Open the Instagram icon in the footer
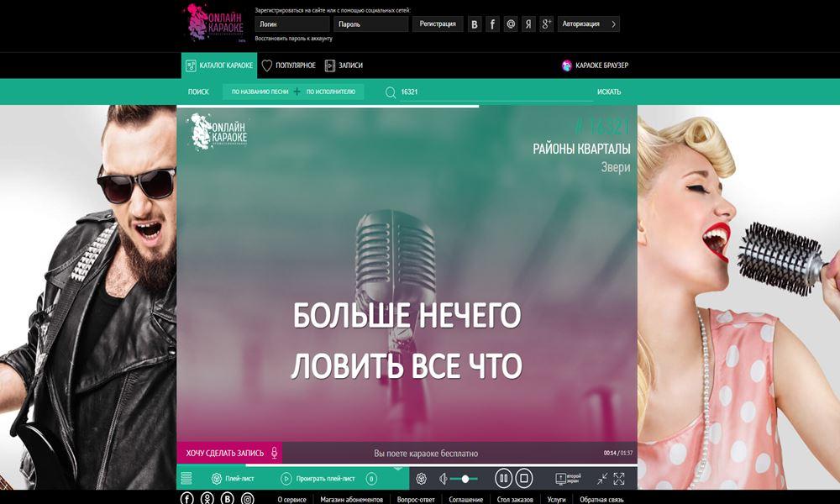Image resolution: width=840 pixels, height=504 pixels. click(x=247, y=499)
